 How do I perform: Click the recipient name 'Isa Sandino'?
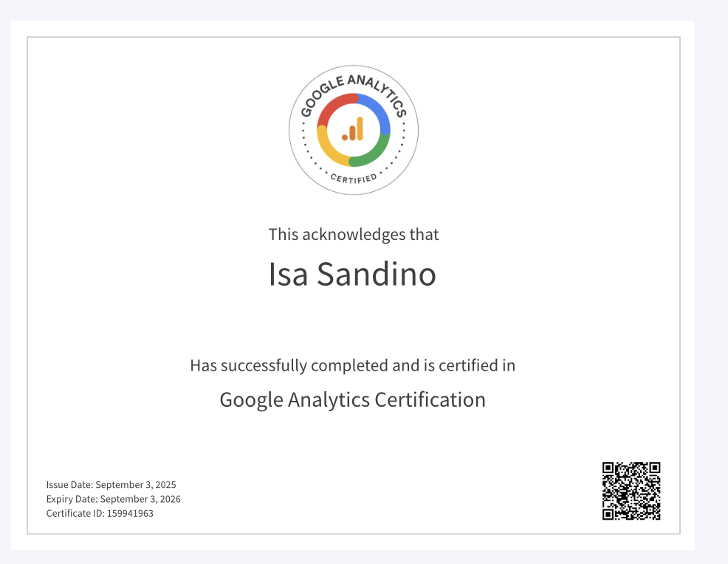pyautogui.click(x=352, y=275)
